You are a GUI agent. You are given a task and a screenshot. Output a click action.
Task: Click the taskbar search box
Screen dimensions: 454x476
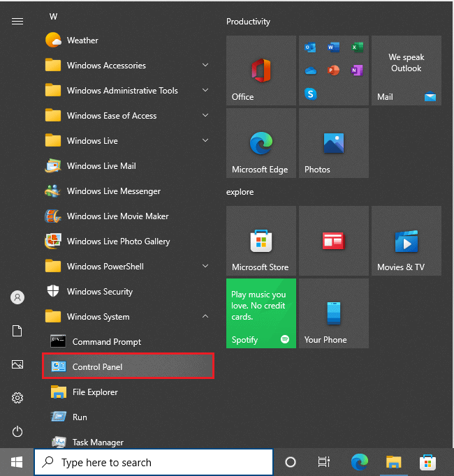(154, 462)
